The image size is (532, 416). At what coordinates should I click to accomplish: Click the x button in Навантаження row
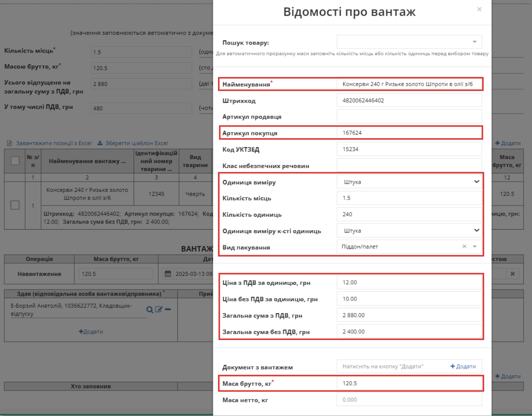[512, 274]
